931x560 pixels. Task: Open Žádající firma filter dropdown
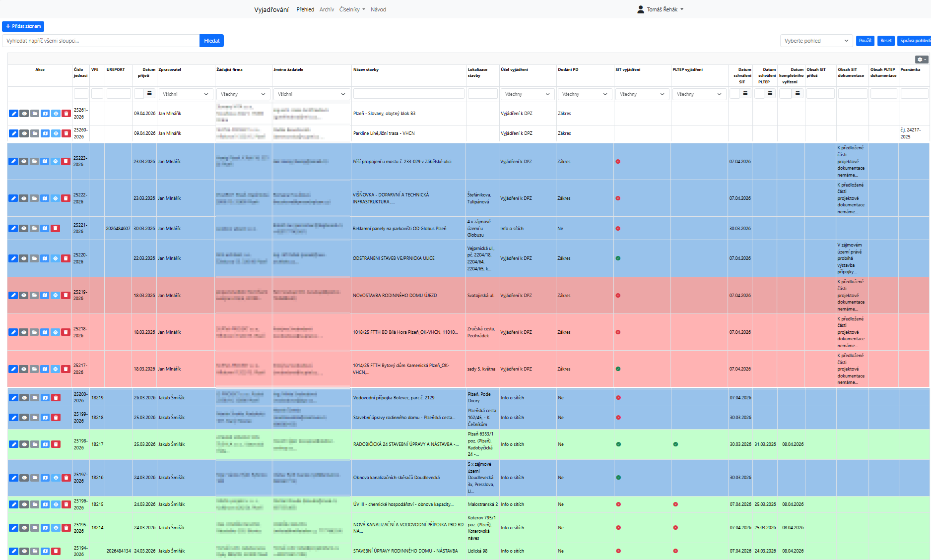tap(243, 94)
